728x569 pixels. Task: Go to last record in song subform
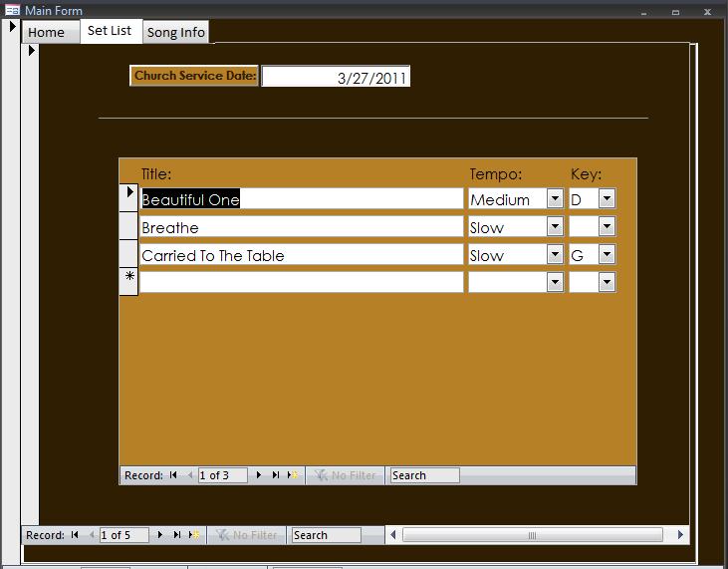click(x=276, y=475)
